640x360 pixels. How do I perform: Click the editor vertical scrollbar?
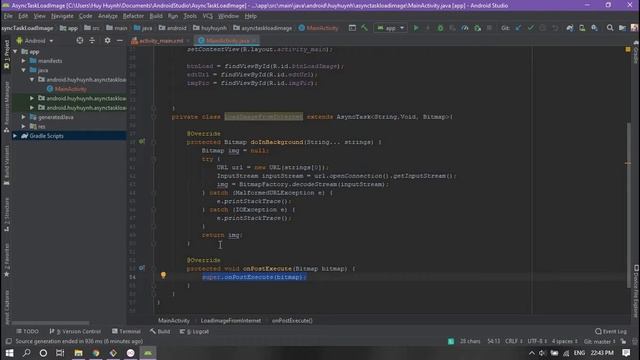pyautogui.click(x=629, y=204)
